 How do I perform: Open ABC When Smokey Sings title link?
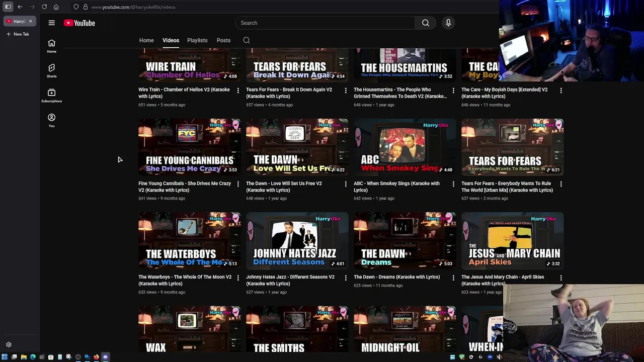coord(396,187)
